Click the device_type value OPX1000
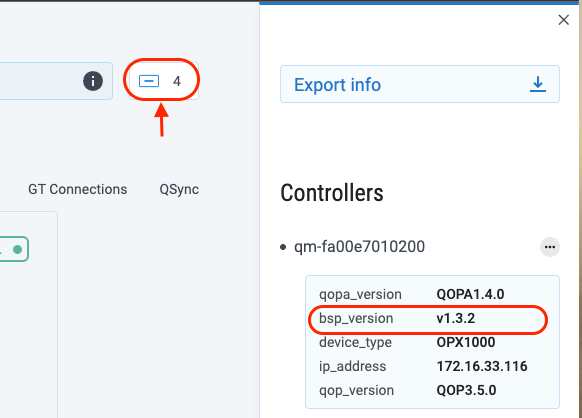The width and height of the screenshot is (582, 418). (466, 342)
